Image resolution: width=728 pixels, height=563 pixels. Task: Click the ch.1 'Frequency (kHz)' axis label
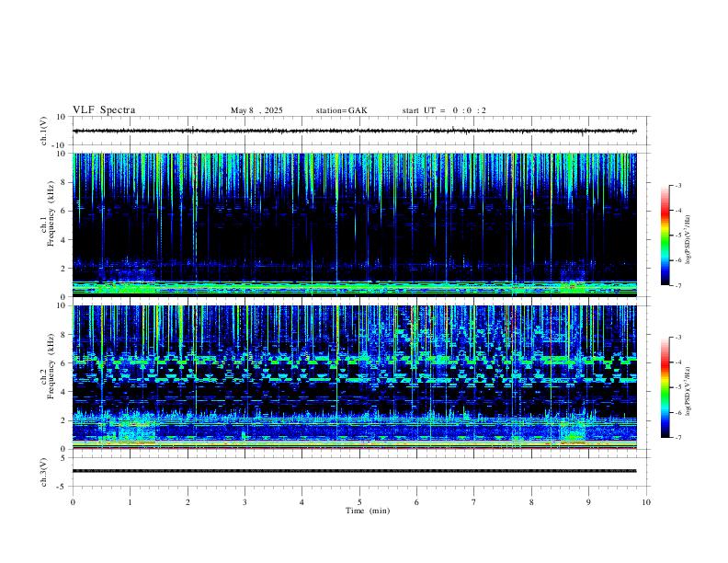coord(51,213)
